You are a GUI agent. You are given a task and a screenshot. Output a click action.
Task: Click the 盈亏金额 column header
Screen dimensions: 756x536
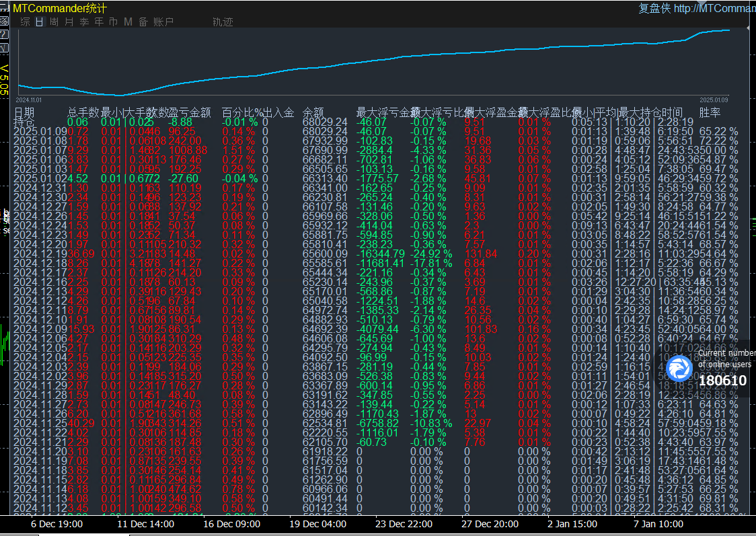pyautogui.click(x=190, y=112)
